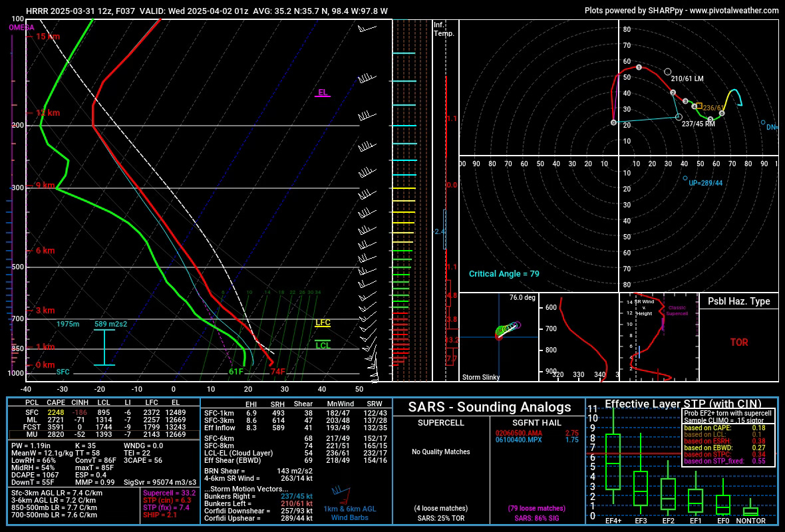Click the 'Psbl Haz. Type' heading

[738, 301]
